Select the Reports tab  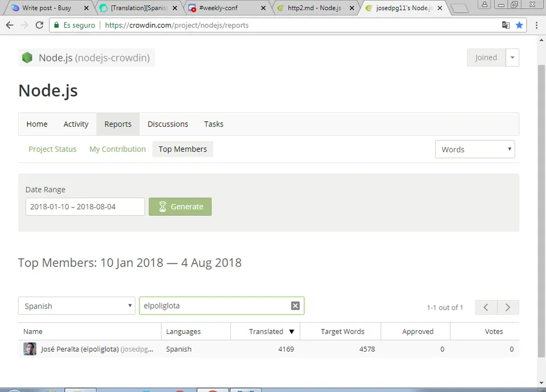pyautogui.click(x=118, y=124)
